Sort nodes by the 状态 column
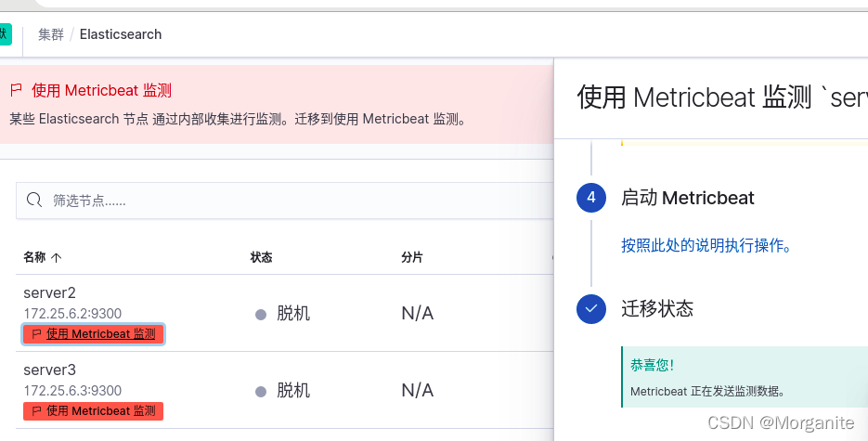868x441 pixels. (x=261, y=257)
